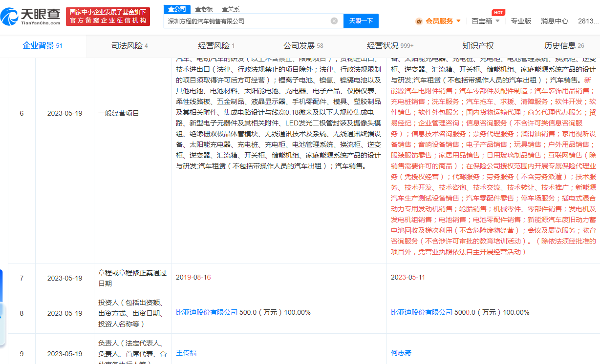
Task: Select the date 2019-08-16
Action: [x=193, y=277]
